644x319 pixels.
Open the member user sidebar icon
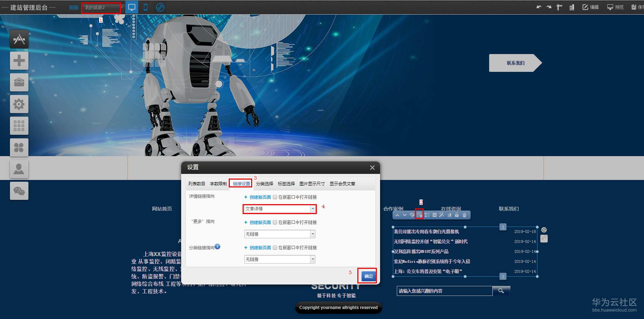point(19,169)
